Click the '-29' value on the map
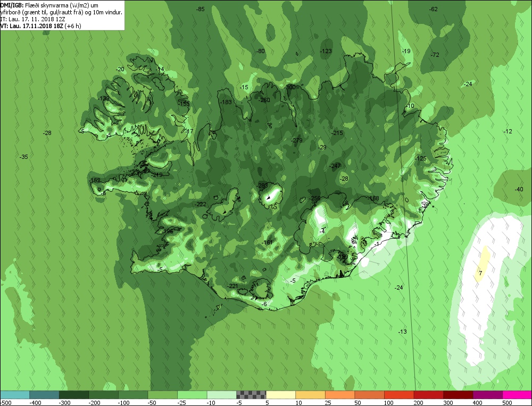This screenshot has height=406, width=532. (x=322, y=147)
